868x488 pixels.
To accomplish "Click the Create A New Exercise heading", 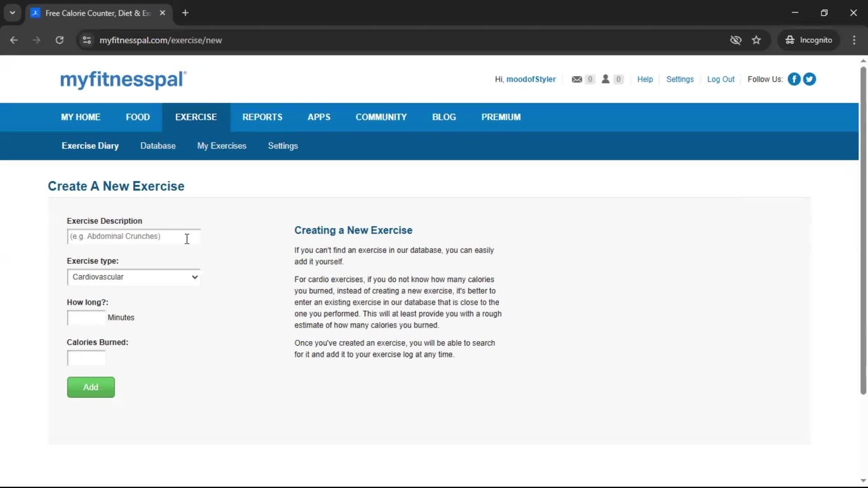I will click(x=116, y=186).
